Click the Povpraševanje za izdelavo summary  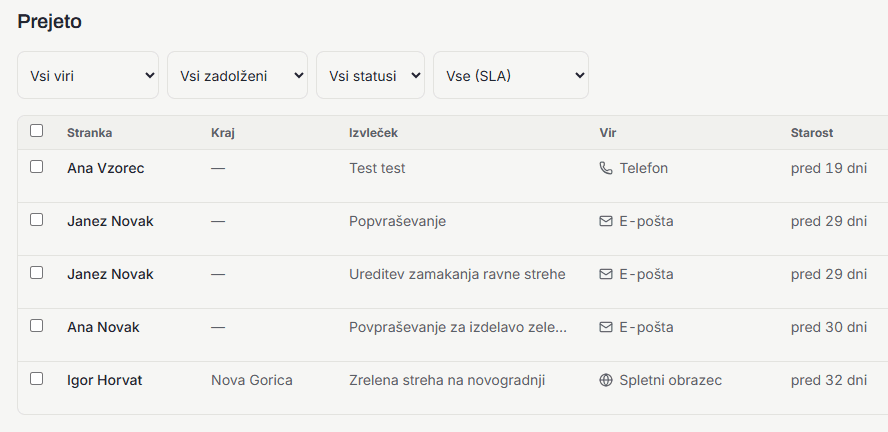[458, 327]
